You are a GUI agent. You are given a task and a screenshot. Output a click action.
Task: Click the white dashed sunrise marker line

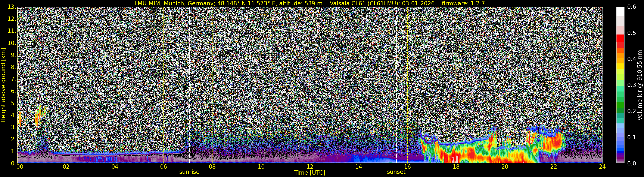point(189,85)
